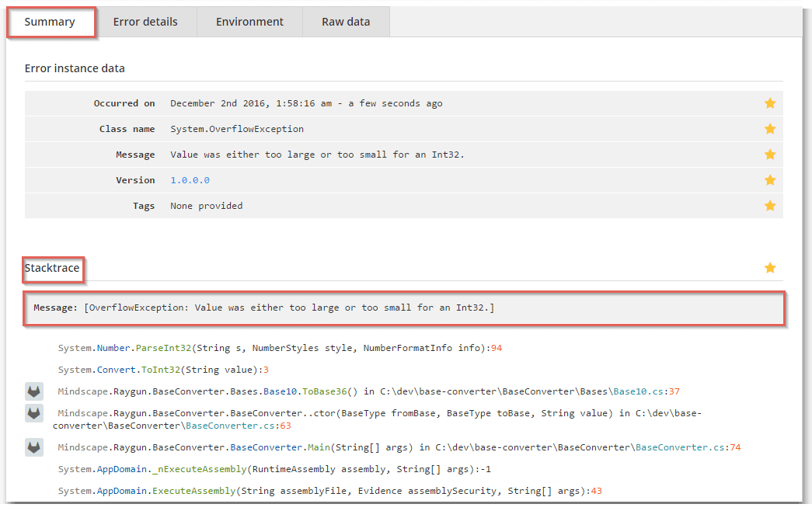Screen dimensions: 812x511
Task: Open the Environment tab
Action: tap(249, 22)
